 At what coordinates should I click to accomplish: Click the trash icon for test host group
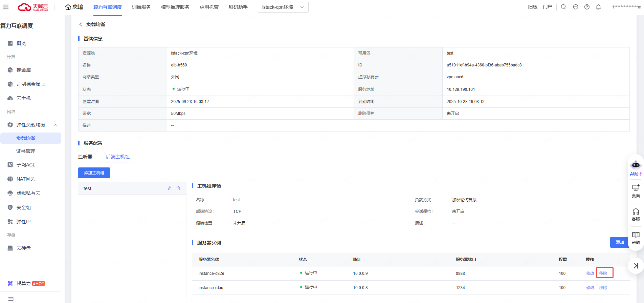click(178, 188)
